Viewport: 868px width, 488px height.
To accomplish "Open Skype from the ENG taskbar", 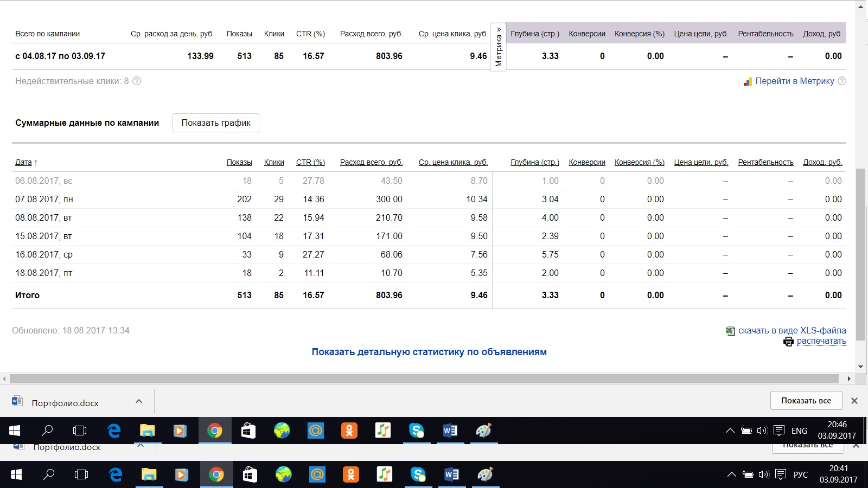I will pos(417,431).
